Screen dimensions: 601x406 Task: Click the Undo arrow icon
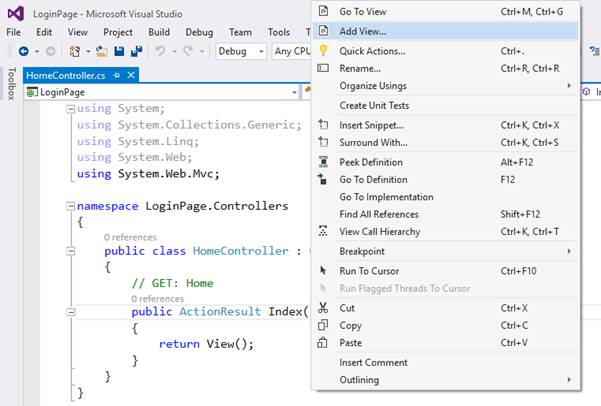pos(160,51)
